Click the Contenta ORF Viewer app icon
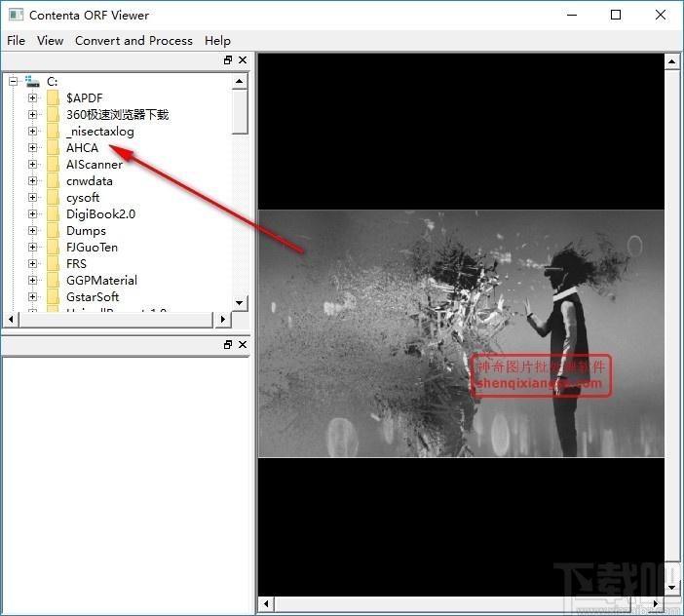684x616 pixels. (17, 15)
